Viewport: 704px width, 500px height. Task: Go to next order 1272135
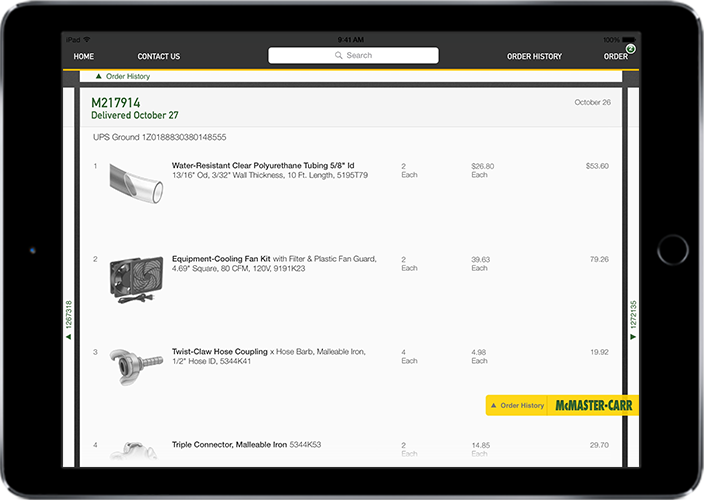click(633, 320)
